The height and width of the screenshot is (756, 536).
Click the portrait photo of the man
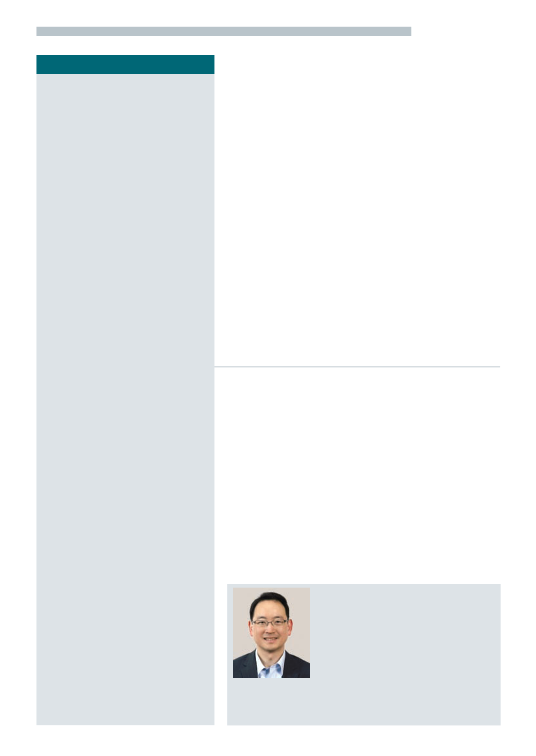(x=271, y=632)
